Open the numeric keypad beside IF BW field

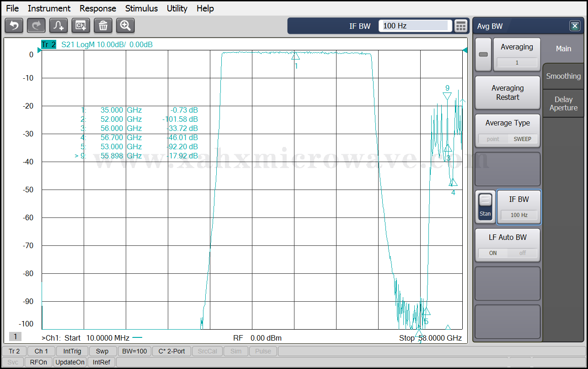pyautogui.click(x=461, y=26)
